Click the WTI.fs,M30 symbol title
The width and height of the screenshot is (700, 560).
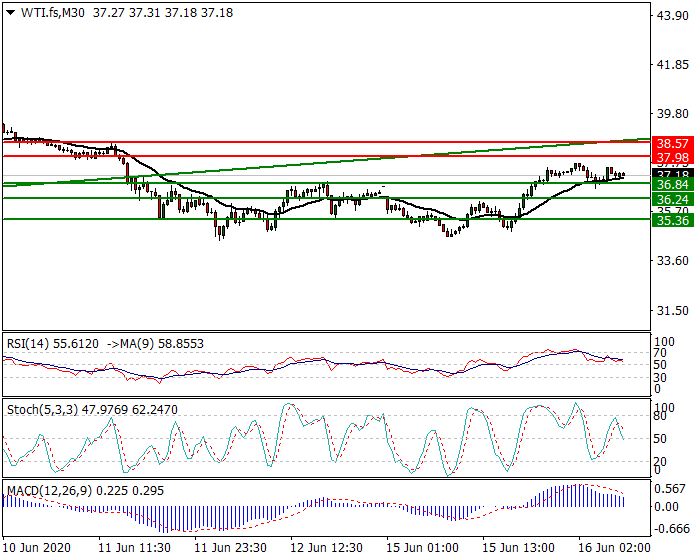click(x=53, y=13)
